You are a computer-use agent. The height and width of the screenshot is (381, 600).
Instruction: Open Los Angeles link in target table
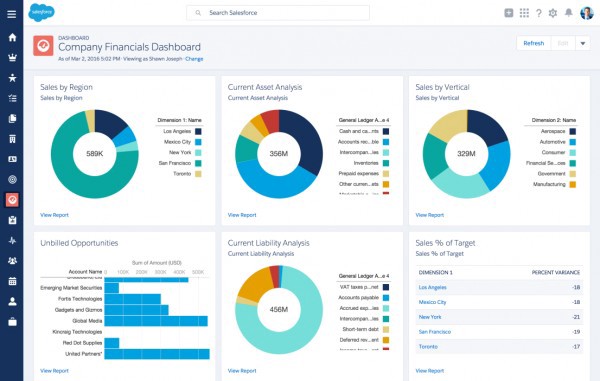click(x=432, y=287)
